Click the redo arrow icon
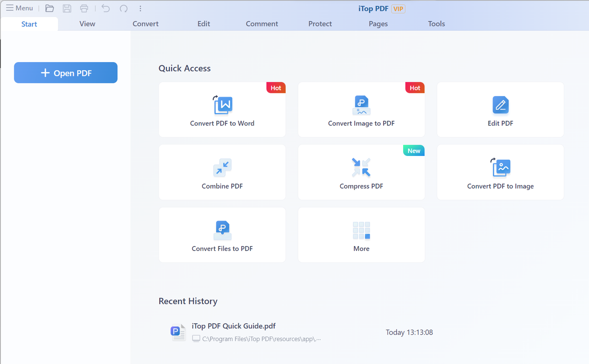The image size is (589, 364). coord(123,8)
